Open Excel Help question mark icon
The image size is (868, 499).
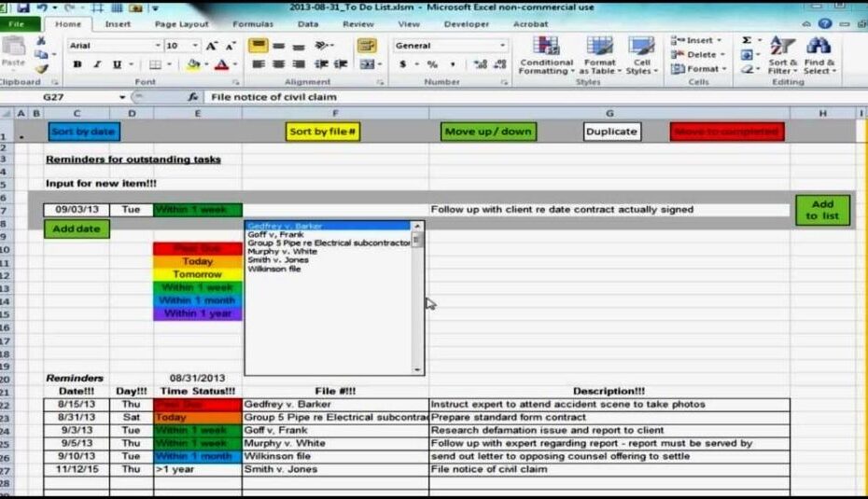pos(825,24)
